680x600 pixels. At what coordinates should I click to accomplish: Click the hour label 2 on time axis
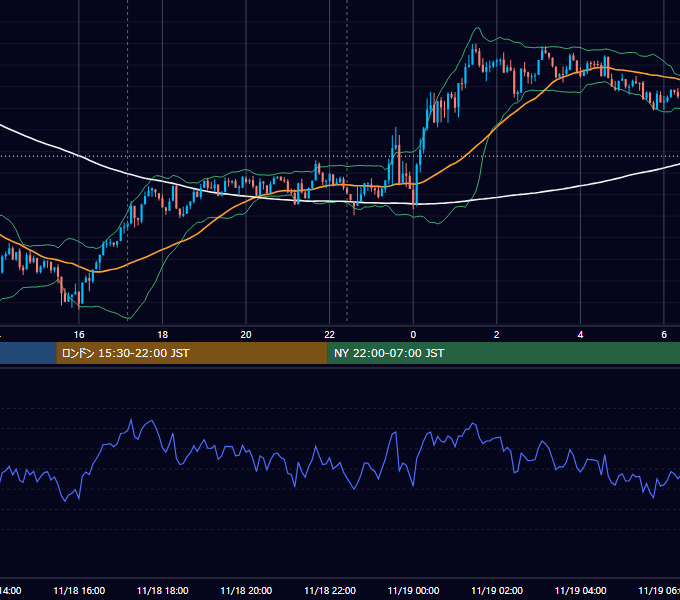pos(497,334)
